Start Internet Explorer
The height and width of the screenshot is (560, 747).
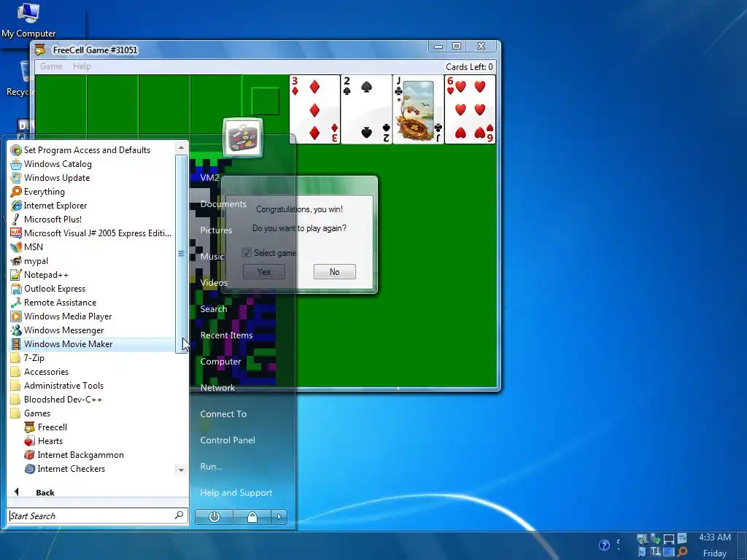pos(49,205)
